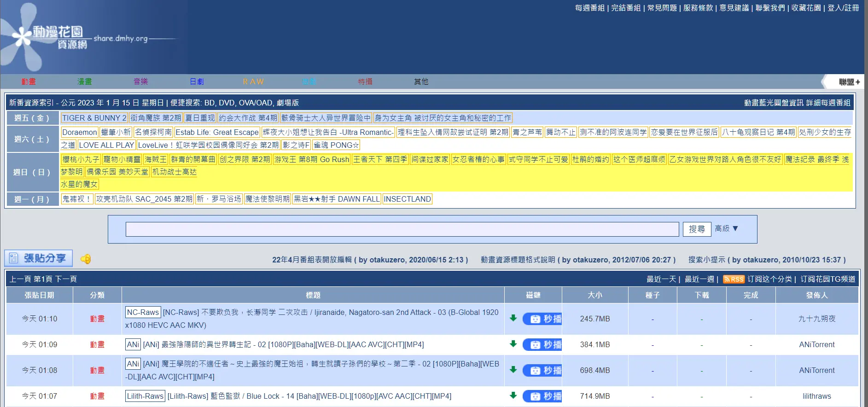Select TIGER & BUNNY 2 in Friday list
The width and height of the screenshot is (868, 407).
[x=94, y=118]
